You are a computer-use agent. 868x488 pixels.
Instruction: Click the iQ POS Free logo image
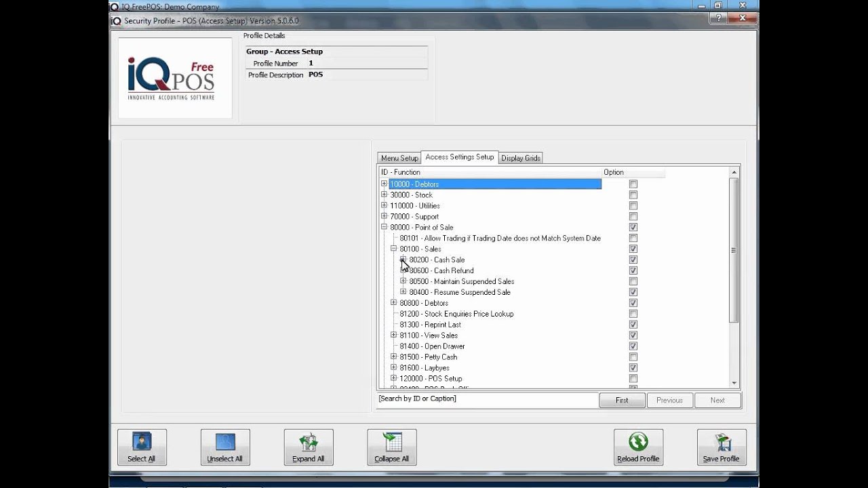tap(175, 78)
